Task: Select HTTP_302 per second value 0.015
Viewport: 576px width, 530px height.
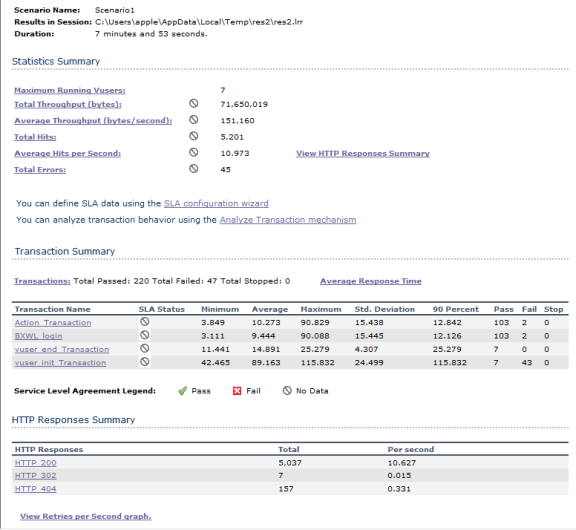Action: tap(399, 476)
